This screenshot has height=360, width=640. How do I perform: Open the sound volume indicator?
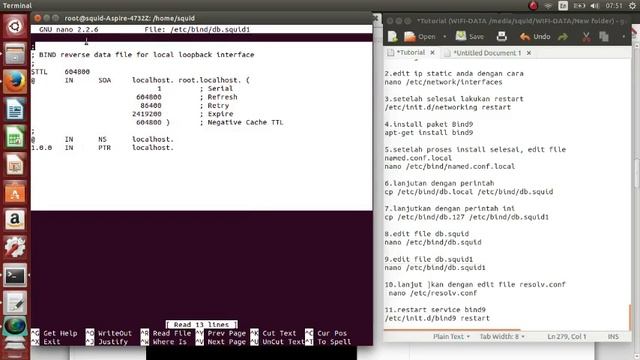tap(595, 6)
